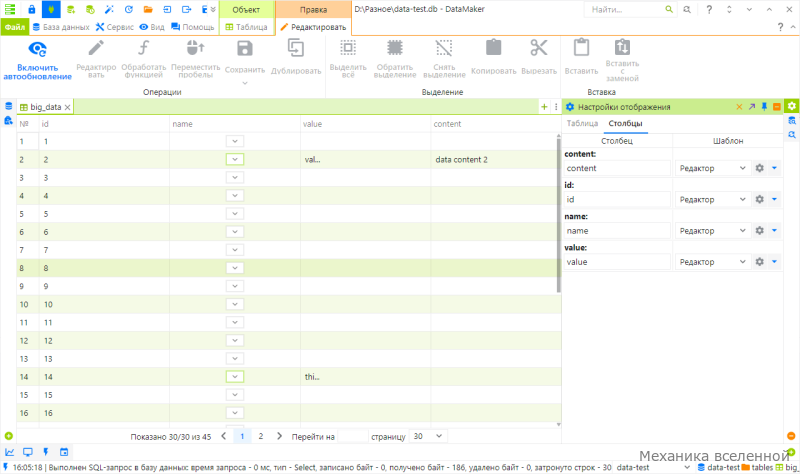Close the big_data tab
800x474 pixels.
pyautogui.click(x=67, y=107)
